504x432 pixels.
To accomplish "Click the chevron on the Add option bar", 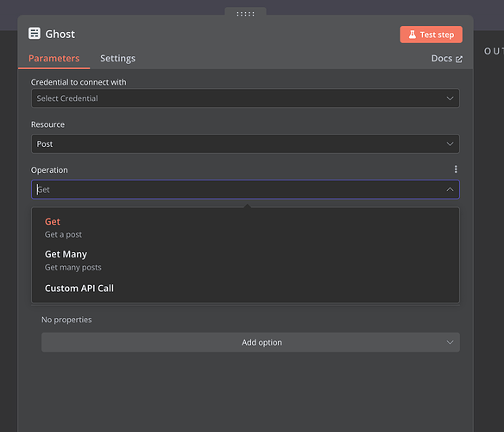I will coord(450,342).
